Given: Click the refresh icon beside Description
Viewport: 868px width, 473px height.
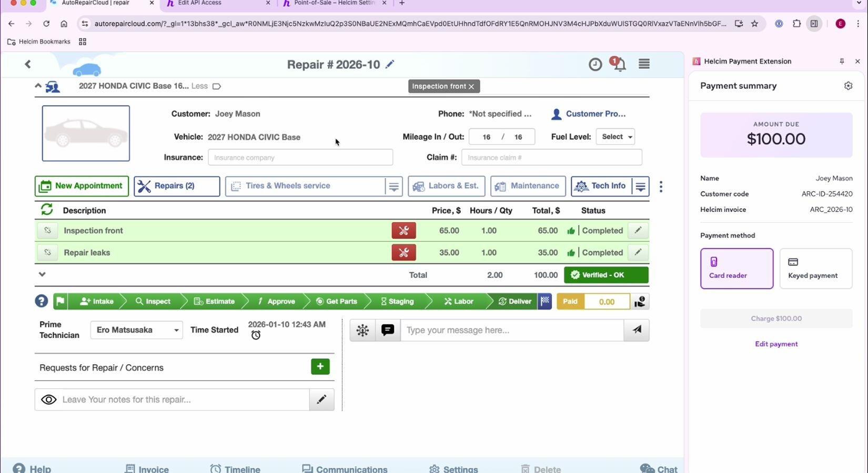Looking at the screenshot, I should coord(47,210).
